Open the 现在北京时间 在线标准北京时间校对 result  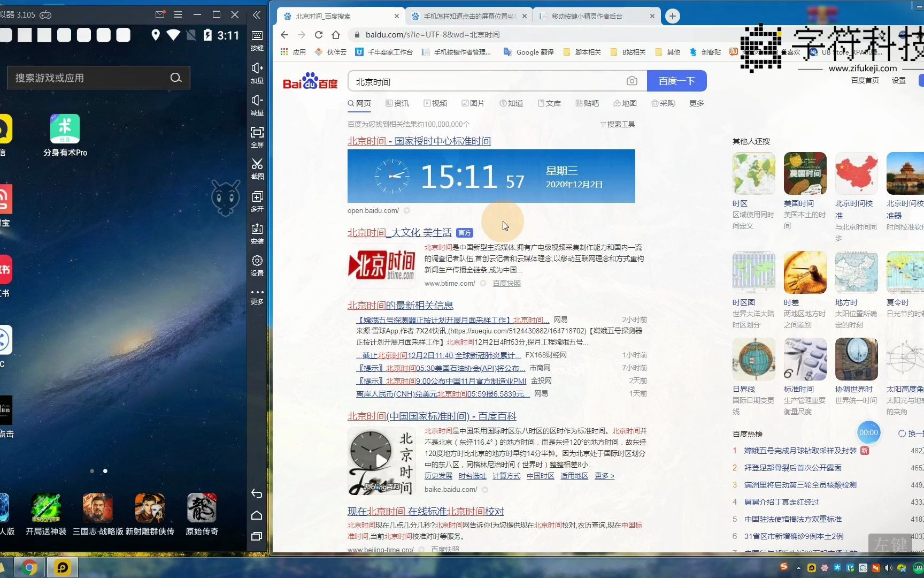tap(426, 511)
